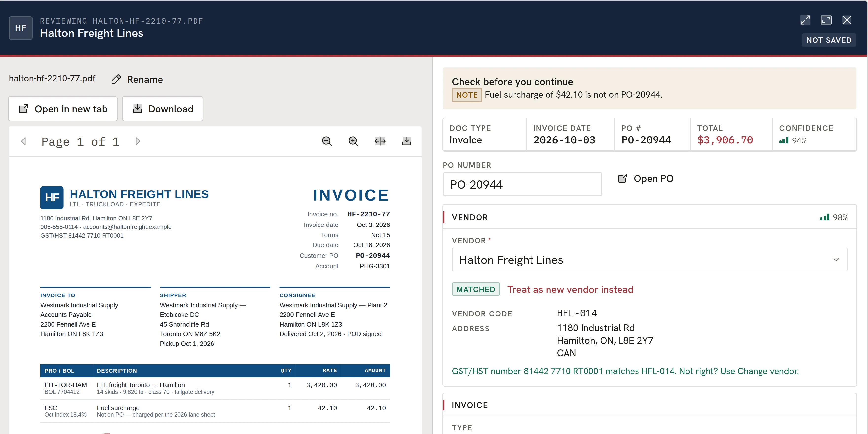The height and width of the screenshot is (434, 868).
Task: Select the PO # PO-20944 summary cell
Action: pyautogui.click(x=652, y=134)
